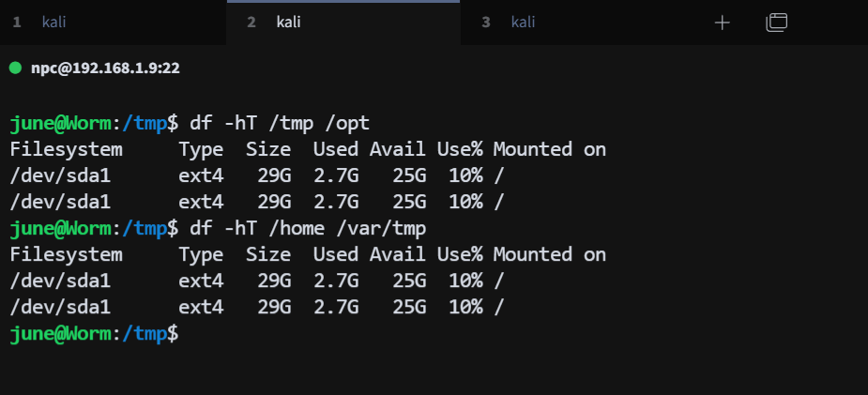Click "Filesystem" header in second df output

pyautogui.click(x=66, y=254)
